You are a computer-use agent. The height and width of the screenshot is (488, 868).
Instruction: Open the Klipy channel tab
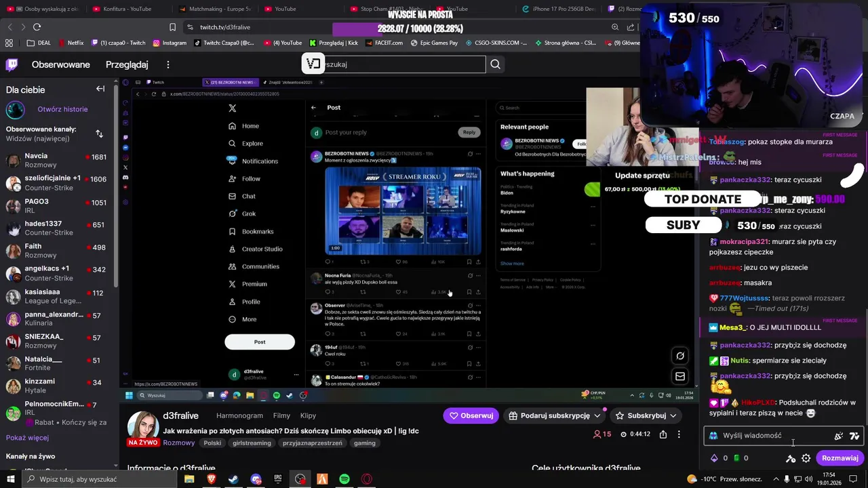click(x=308, y=415)
